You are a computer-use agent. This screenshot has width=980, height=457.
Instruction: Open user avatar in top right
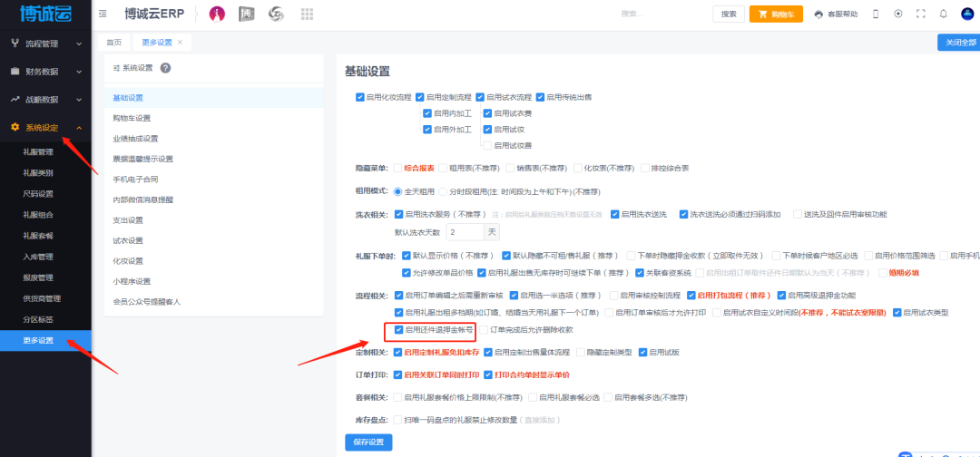(x=967, y=14)
